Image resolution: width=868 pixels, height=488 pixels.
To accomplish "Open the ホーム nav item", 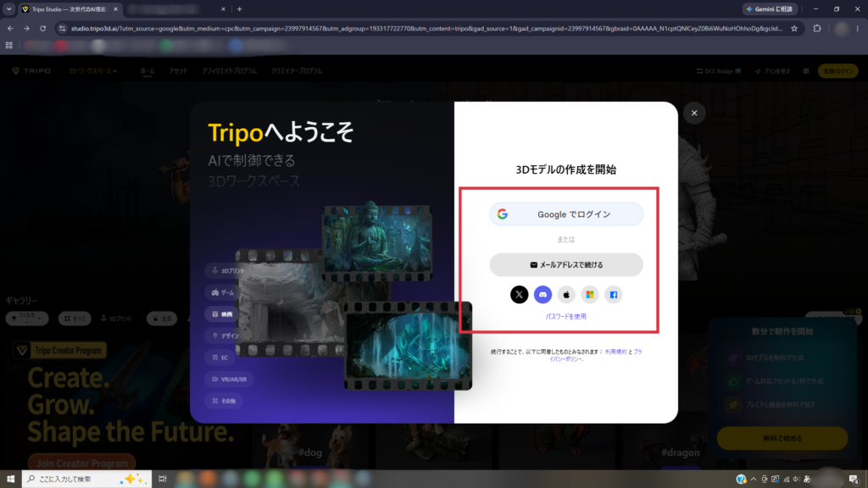I will (x=147, y=71).
